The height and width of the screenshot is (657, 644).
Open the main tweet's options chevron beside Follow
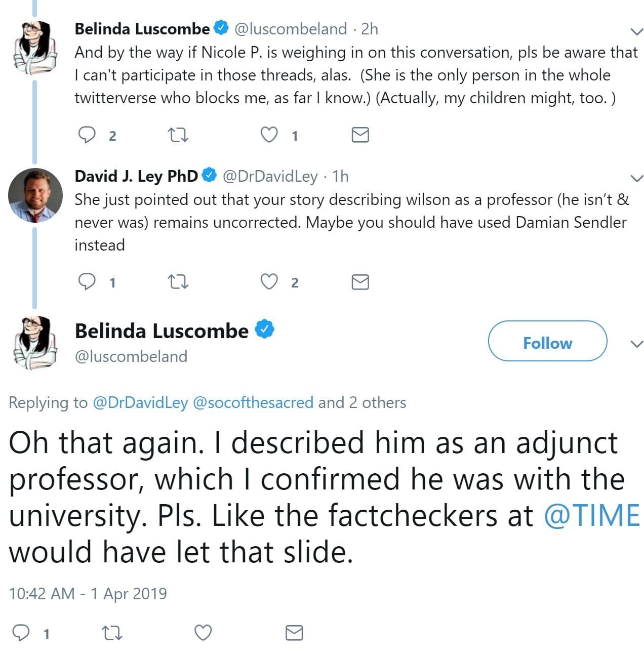click(636, 344)
